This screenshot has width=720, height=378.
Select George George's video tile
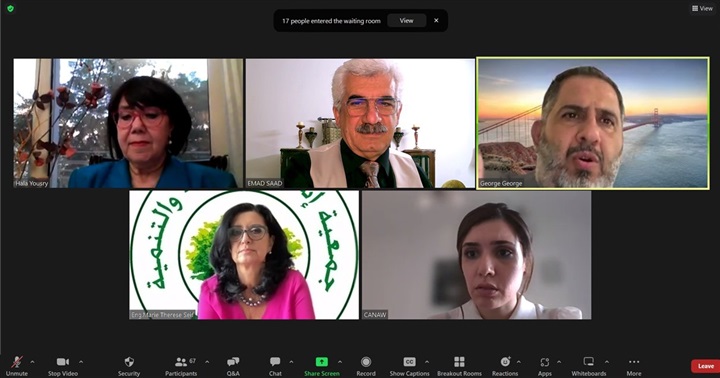[x=593, y=123]
